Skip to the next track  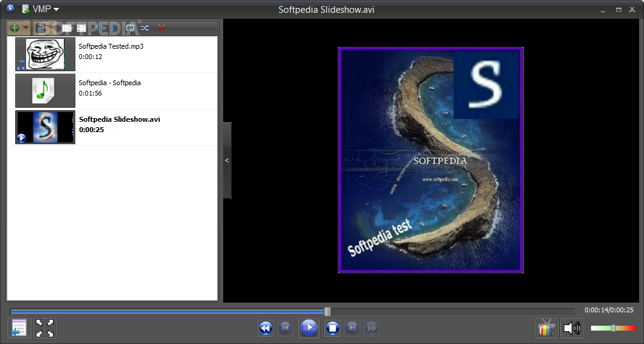tap(352, 328)
